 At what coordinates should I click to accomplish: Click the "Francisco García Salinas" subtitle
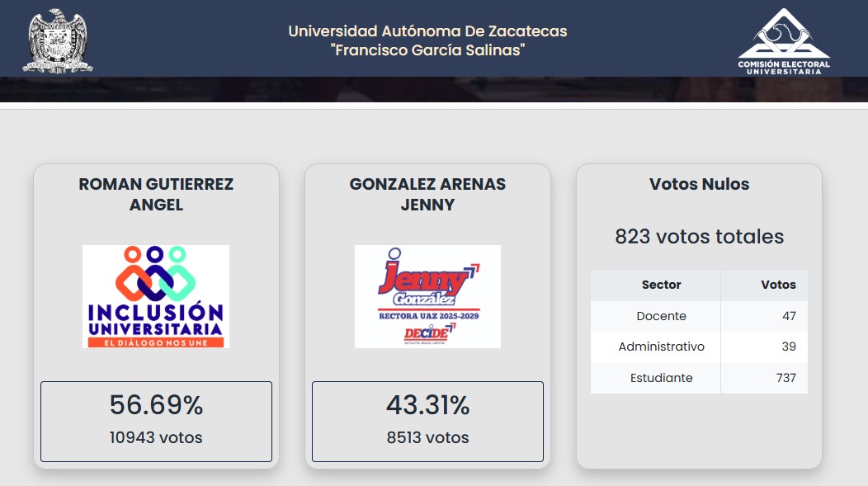pyautogui.click(x=427, y=50)
